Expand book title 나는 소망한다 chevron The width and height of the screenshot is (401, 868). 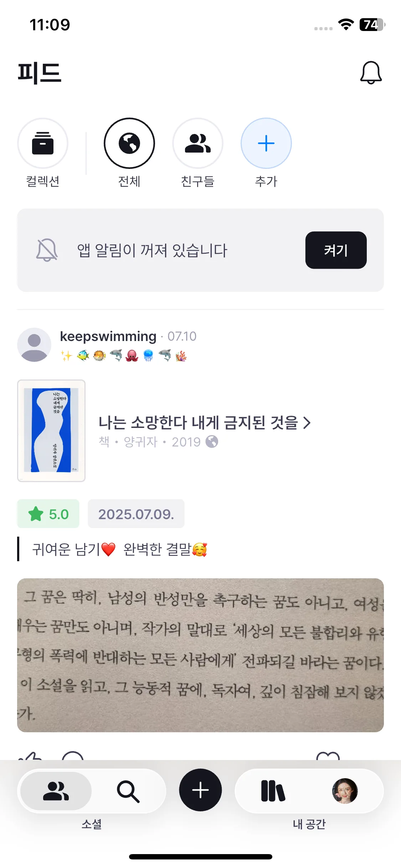coord(307,423)
